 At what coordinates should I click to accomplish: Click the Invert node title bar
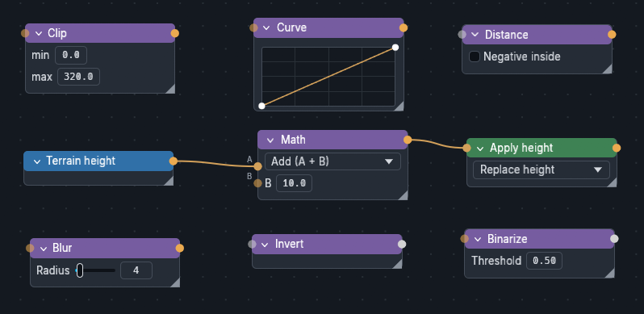pyautogui.click(x=327, y=244)
